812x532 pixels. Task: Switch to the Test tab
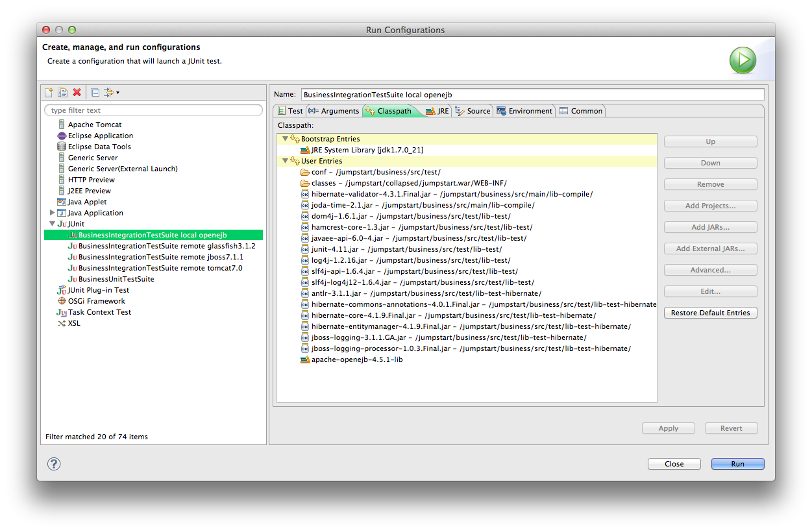(289, 111)
